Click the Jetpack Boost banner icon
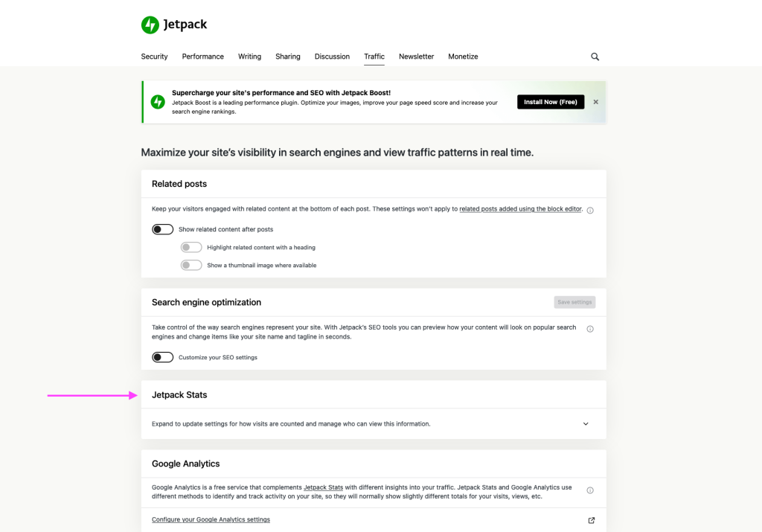Image resolution: width=762 pixels, height=532 pixels. coord(158,102)
